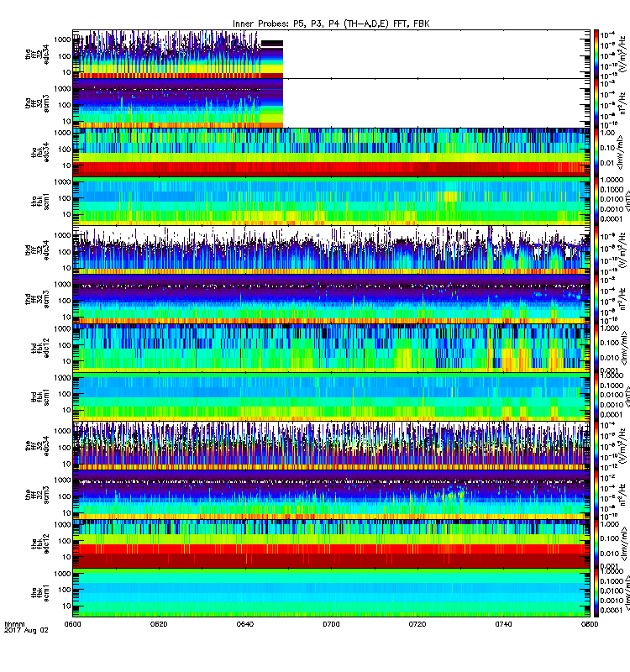Viewport: 630px width, 672px height.
Task: Click the tha fff 32 scm3 panel label
Action: pyautogui.click(x=37, y=103)
